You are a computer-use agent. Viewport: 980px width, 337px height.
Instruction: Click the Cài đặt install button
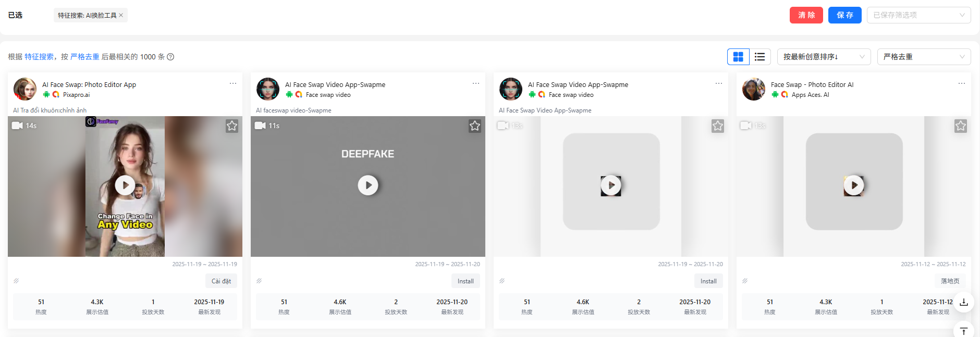[x=221, y=281]
